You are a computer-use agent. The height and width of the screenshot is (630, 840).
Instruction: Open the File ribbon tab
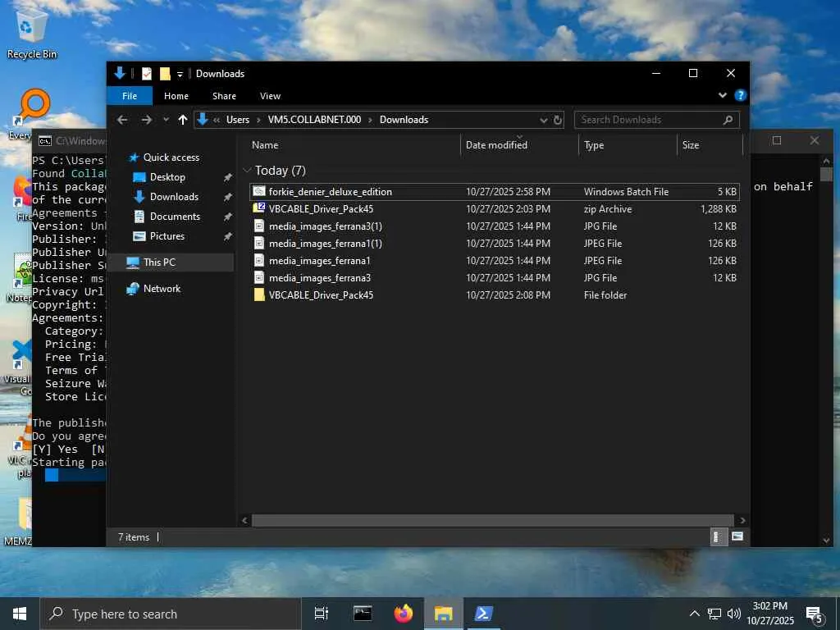click(x=130, y=96)
